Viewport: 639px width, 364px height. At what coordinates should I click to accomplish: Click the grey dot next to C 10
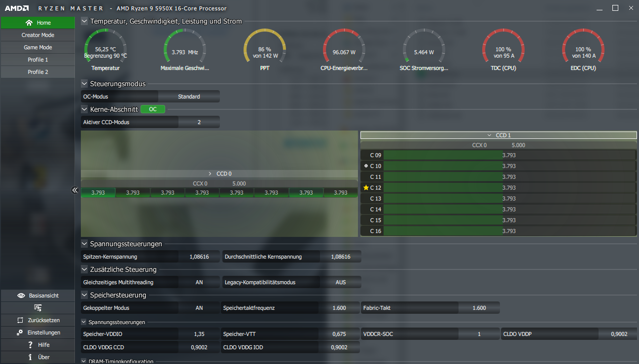click(366, 166)
